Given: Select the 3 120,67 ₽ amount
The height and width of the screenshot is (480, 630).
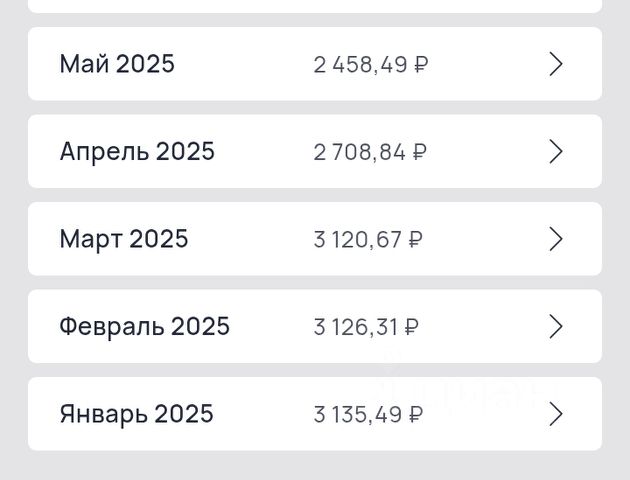Looking at the screenshot, I should click(368, 240).
